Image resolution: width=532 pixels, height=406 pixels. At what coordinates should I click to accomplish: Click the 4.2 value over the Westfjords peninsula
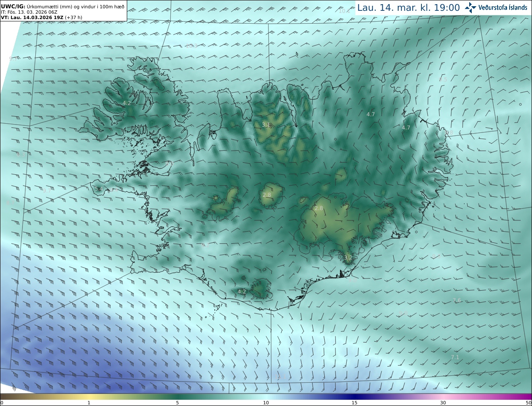click(127, 103)
